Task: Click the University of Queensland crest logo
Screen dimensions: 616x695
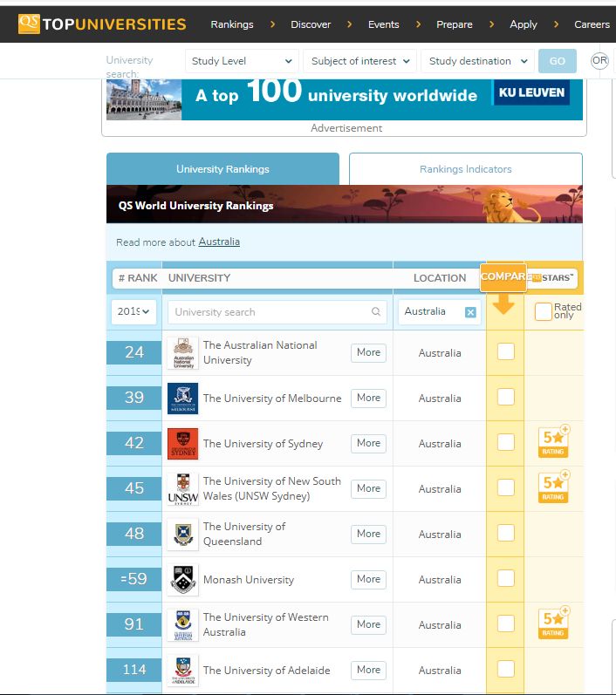Action: point(183,534)
